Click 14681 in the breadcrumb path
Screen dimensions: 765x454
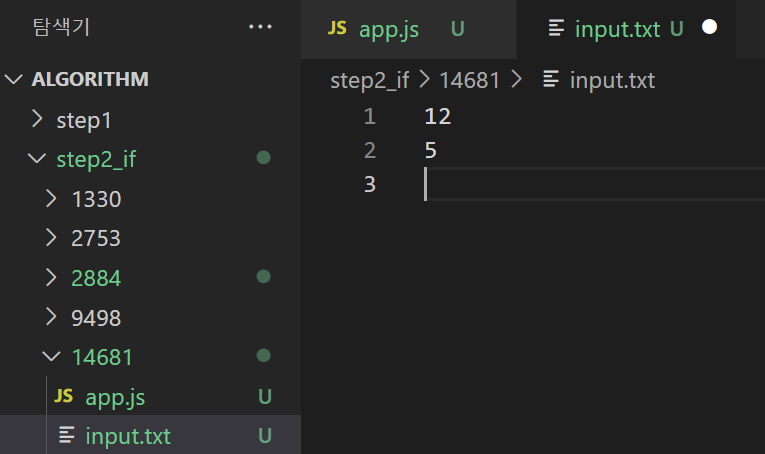point(469,80)
